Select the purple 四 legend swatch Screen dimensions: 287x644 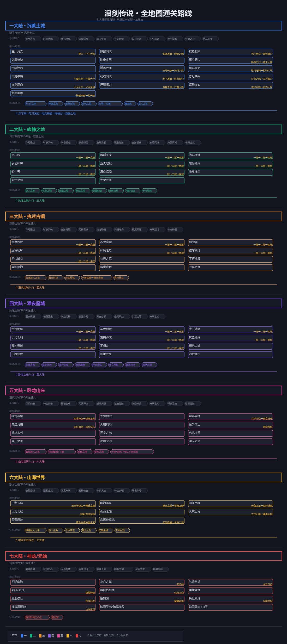click(x=50, y=636)
